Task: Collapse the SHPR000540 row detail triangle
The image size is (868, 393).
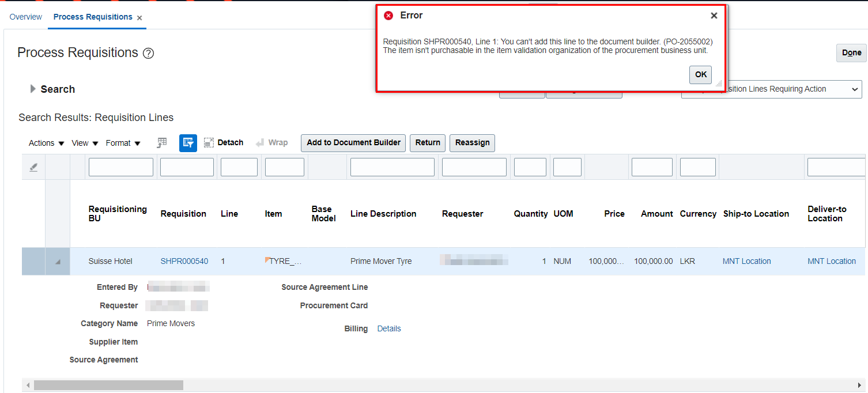Action: (x=58, y=262)
